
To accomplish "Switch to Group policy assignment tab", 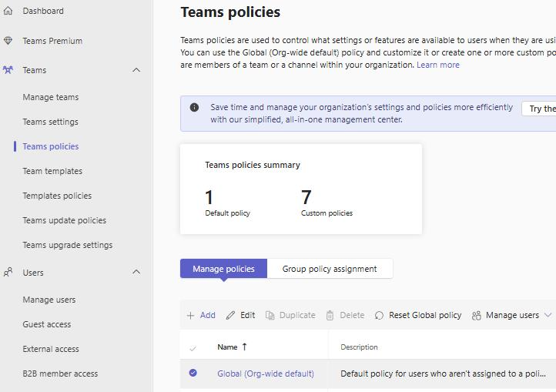I will point(330,269).
